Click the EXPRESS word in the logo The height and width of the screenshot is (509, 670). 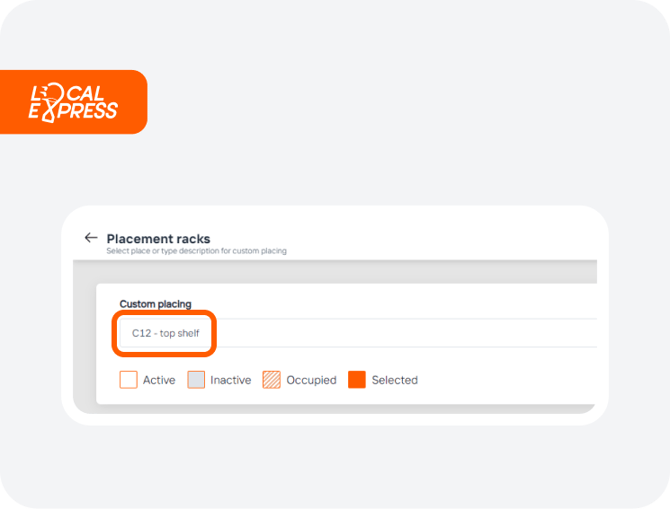point(73,111)
